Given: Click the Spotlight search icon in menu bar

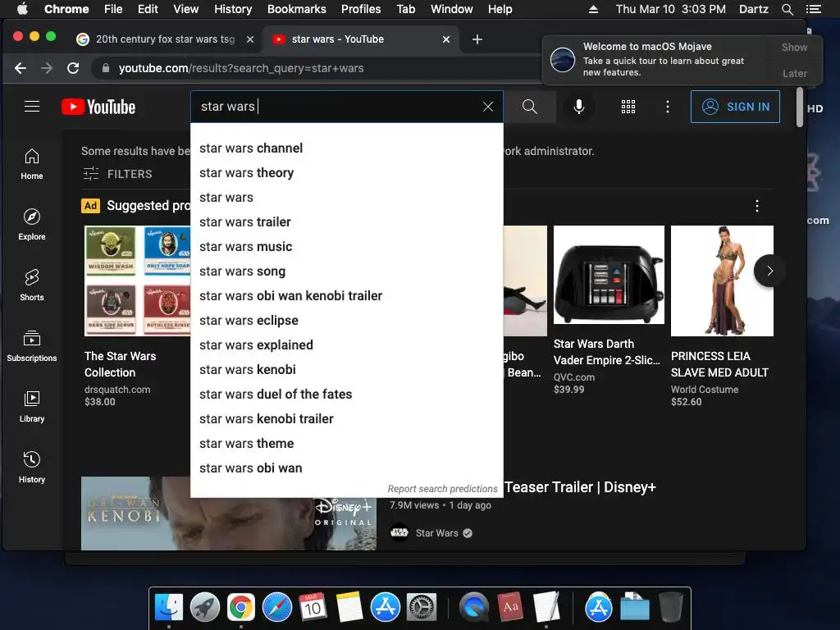Looking at the screenshot, I should pos(787,9).
